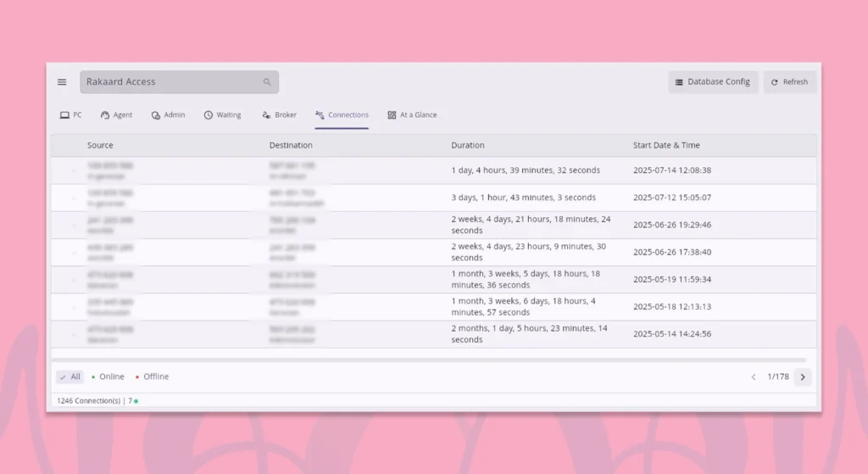Open the hamburger menu

pos(62,82)
